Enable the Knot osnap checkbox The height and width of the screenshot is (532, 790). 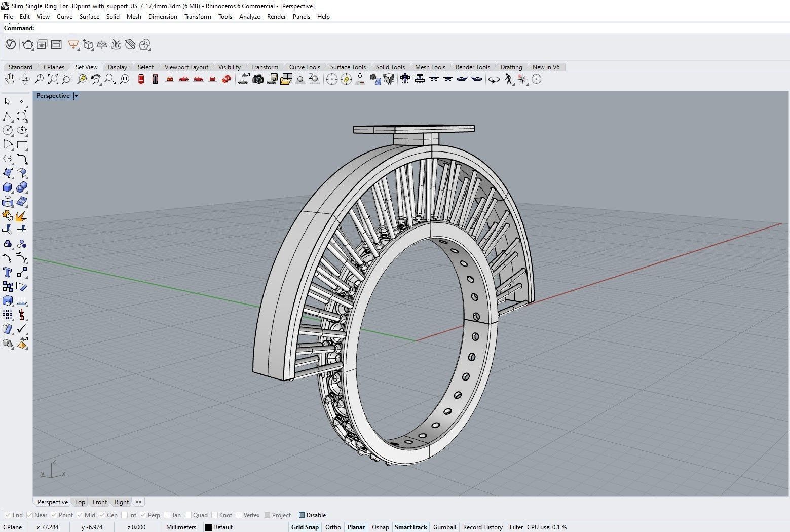tap(215, 515)
